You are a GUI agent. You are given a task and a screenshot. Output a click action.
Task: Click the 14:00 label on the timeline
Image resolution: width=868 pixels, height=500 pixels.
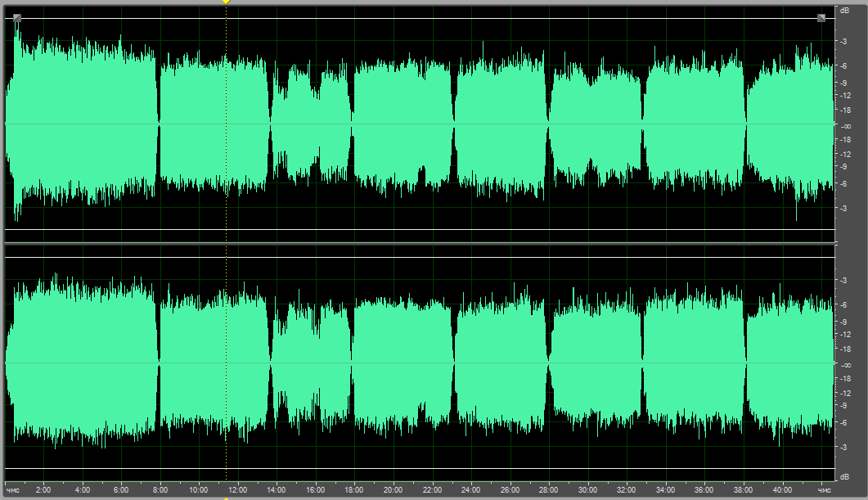277,490
